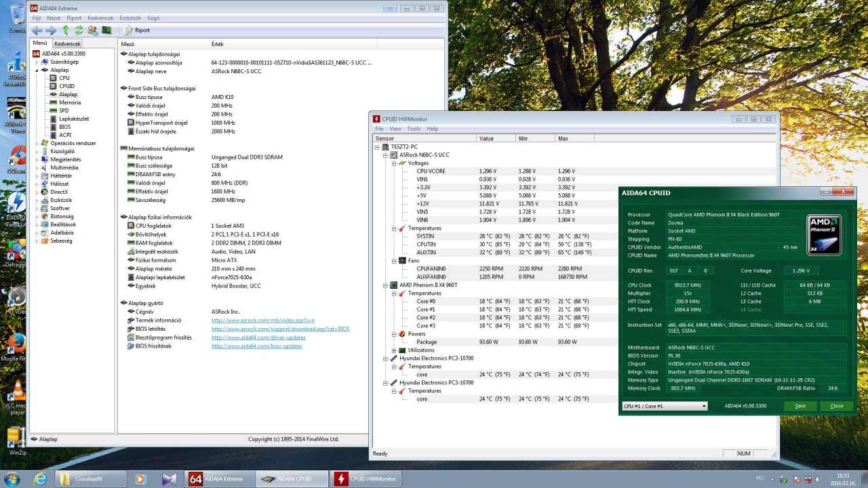
Task: Expand Utilizations node in HWMonitor
Action: point(393,350)
